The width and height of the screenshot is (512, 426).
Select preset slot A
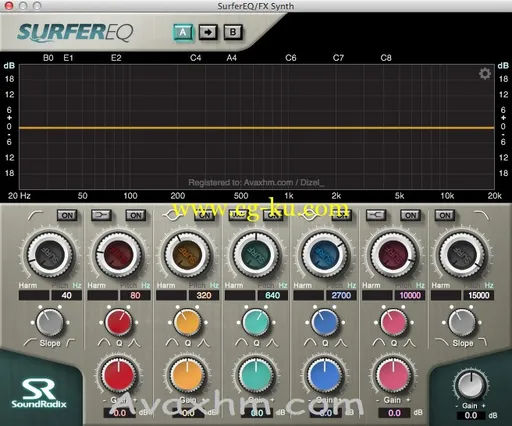183,32
